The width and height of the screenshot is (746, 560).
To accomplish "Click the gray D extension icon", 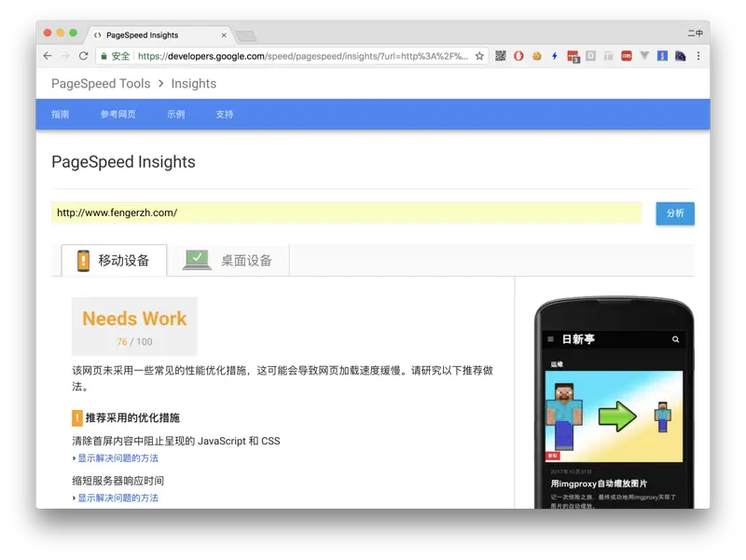I will [590, 56].
